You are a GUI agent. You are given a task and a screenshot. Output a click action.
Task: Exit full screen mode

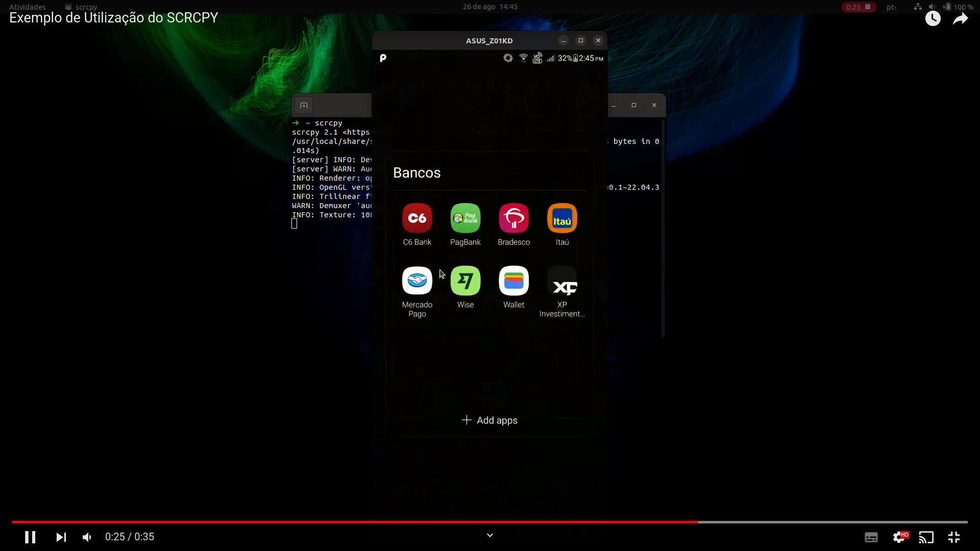[x=954, y=537]
